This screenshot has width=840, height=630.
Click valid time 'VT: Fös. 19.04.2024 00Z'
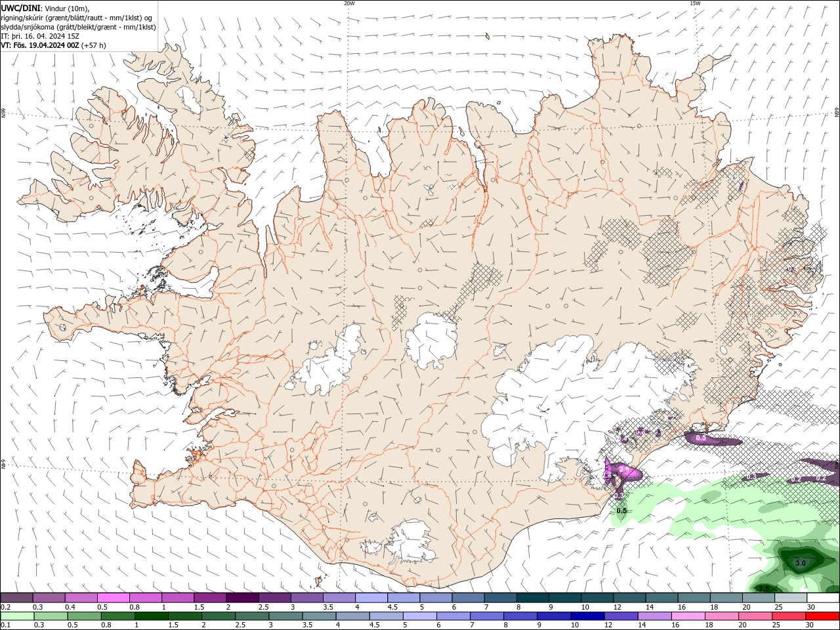40,45
